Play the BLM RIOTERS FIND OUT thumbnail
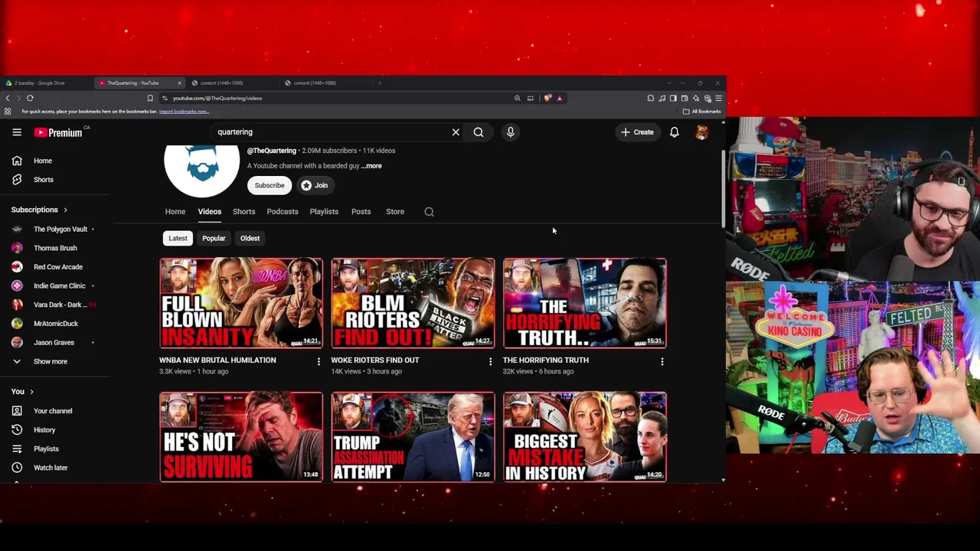Screen dimensions: 980x551 pos(413,303)
